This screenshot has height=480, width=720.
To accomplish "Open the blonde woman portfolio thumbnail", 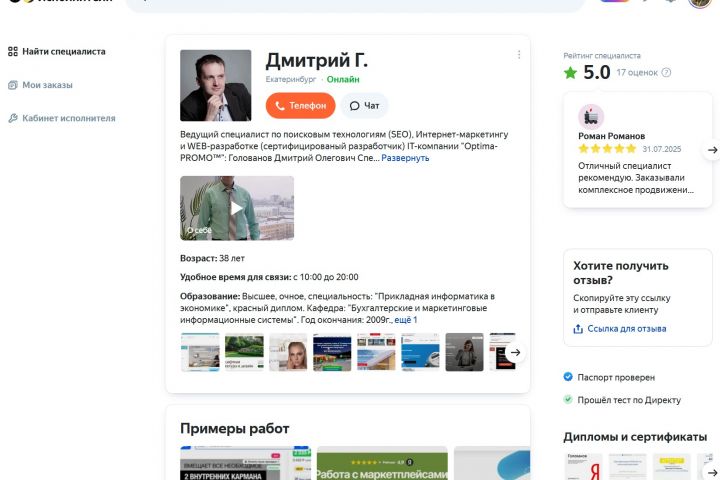I will (288, 352).
